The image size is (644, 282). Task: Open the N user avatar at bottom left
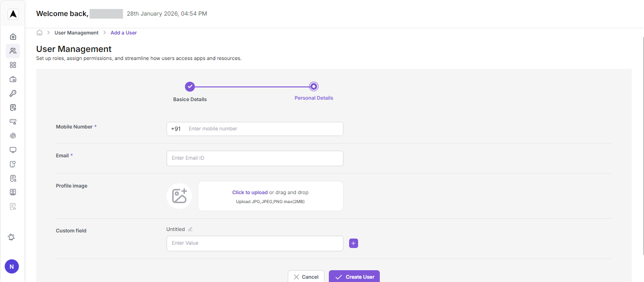pyautogui.click(x=11, y=266)
